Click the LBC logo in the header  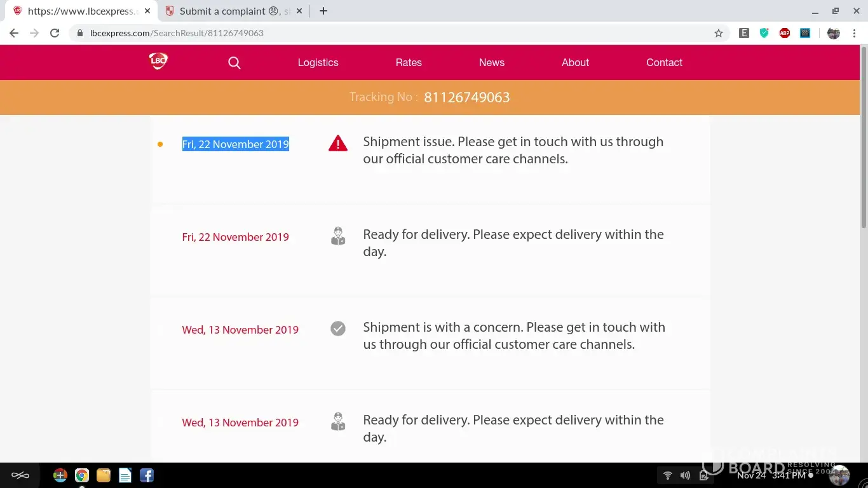(x=158, y=61)
